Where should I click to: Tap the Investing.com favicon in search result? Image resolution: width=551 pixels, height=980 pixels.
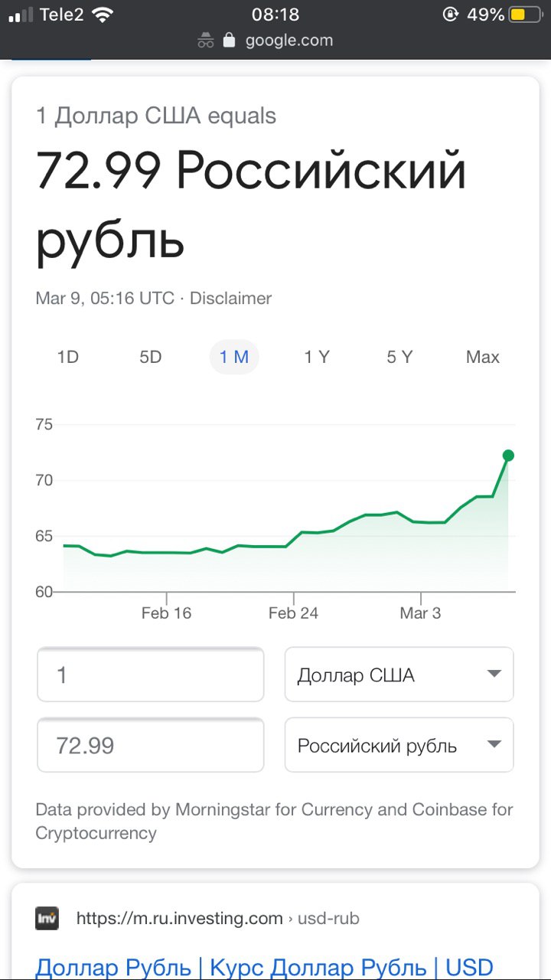click(x=47, y=918)
